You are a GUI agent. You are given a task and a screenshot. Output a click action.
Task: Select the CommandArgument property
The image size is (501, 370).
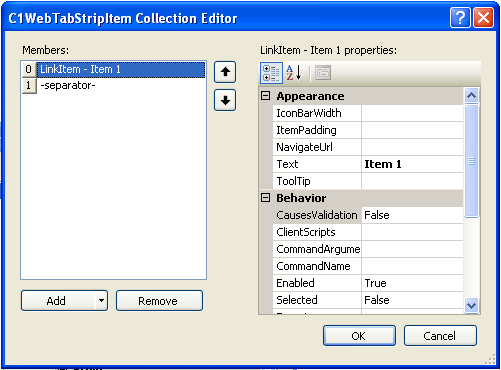pos(317,249)
